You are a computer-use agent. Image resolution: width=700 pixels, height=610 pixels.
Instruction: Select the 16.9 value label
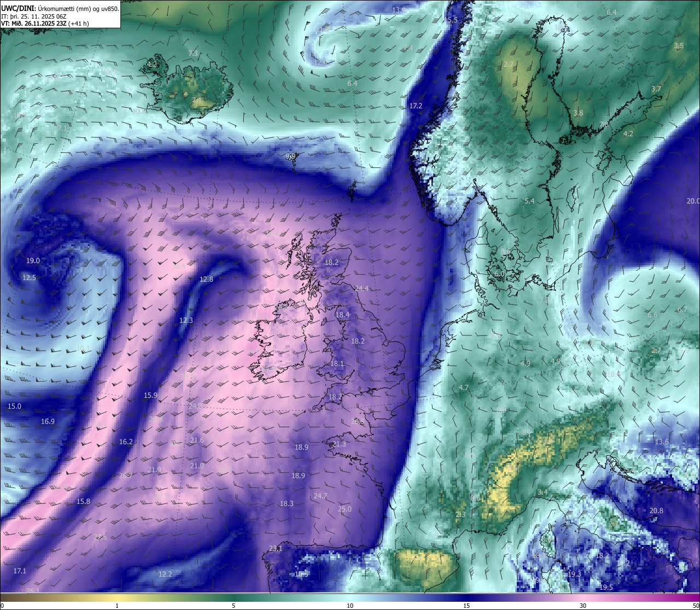click(x=48, y=422)
